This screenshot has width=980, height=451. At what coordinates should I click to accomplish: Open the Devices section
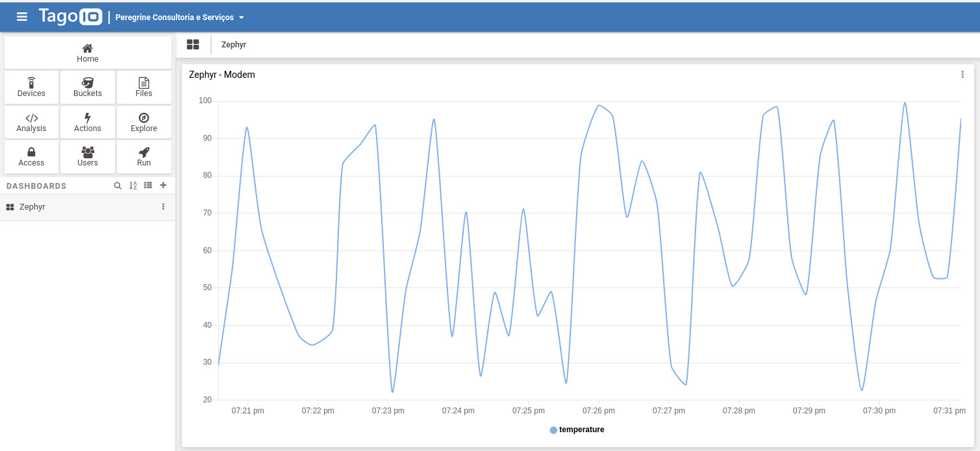(31, 88)
